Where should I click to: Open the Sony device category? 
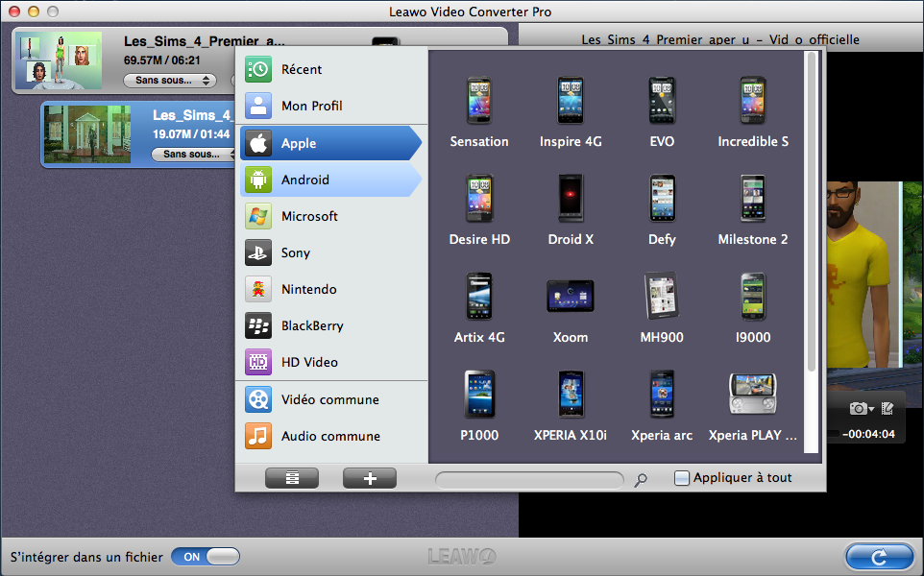coord(331,252)
